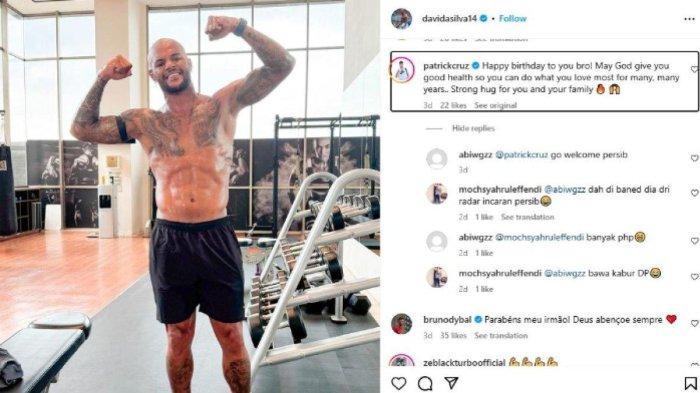
Task: Translate brunodybal's comment with See translation
Action: point(501,335)
